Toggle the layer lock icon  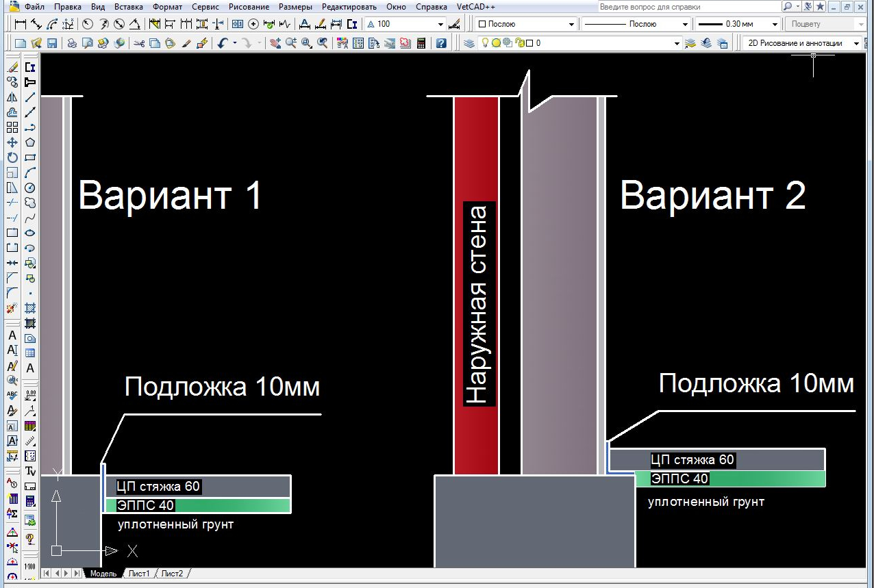(519, 43)
